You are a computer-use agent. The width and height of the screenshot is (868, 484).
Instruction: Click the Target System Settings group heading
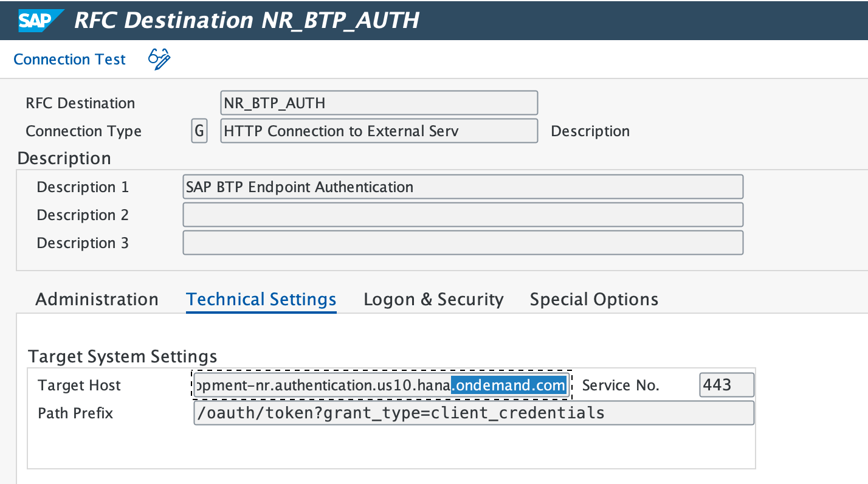click(x=122, y=356)
